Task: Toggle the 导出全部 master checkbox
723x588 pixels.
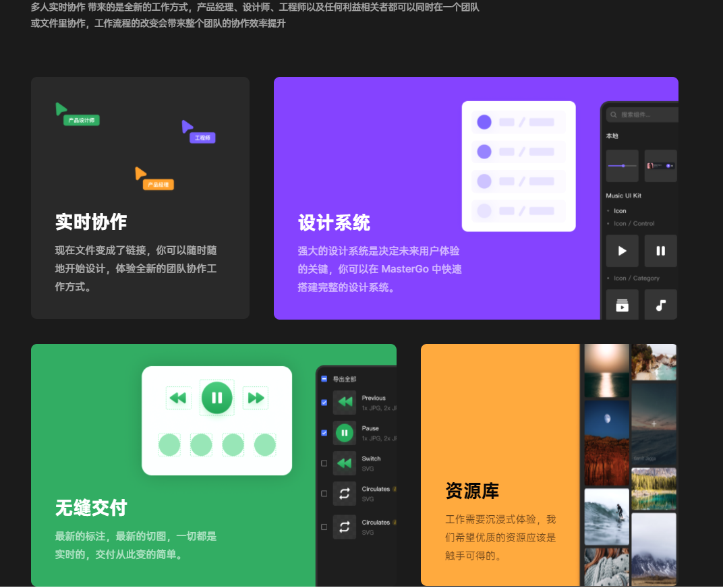Action: pos(322,379)
